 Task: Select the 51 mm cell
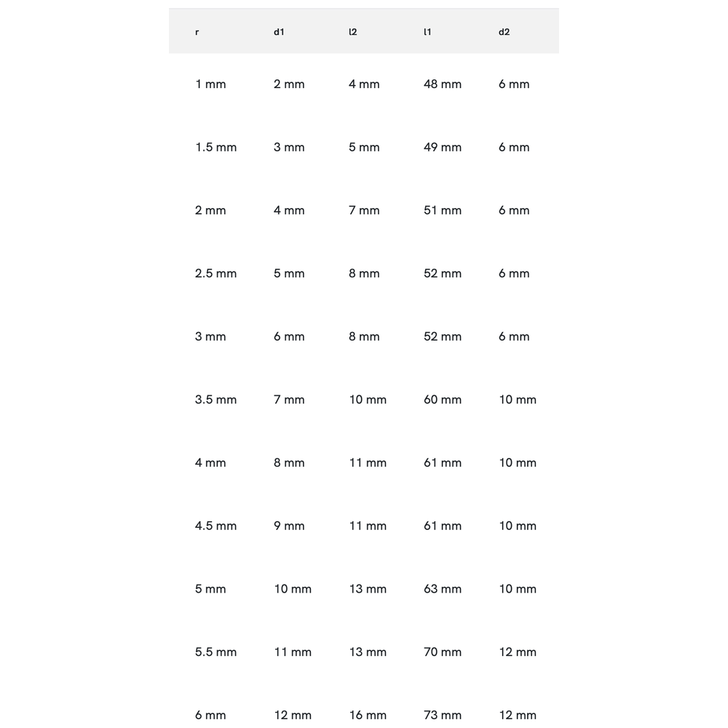click(442, 210)
